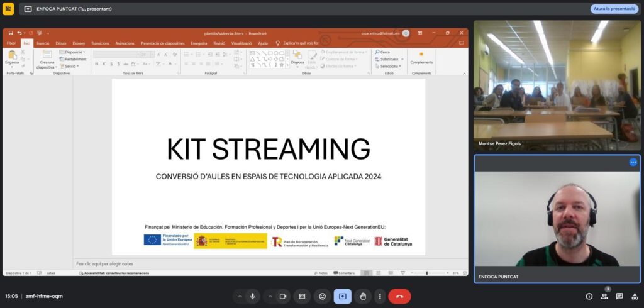Click the present screen icon
This screenshot has height=308, width=644.
coord(342,296)
